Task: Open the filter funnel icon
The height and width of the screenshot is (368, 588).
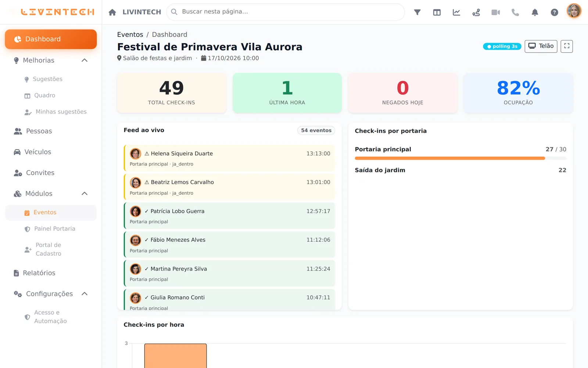Action: pos(417,12)
